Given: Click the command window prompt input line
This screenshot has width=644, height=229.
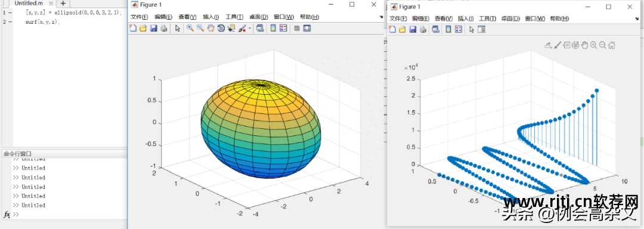Looking at the screenshot, I should click(70, 214).
